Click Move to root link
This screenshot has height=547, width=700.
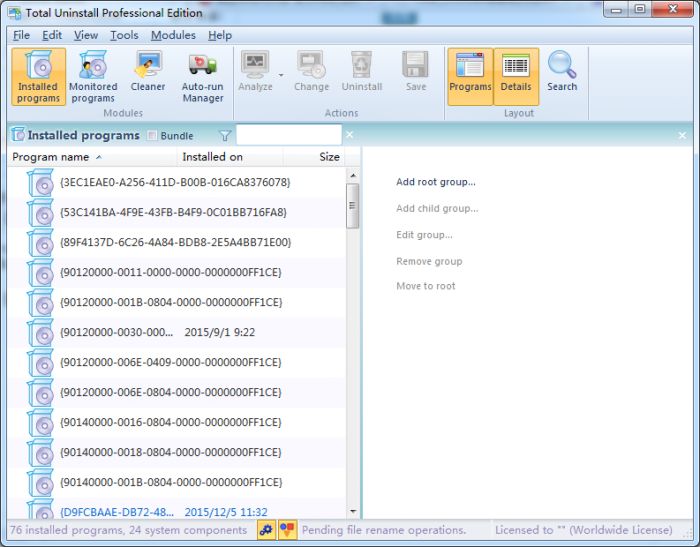(x=425, y=286)
